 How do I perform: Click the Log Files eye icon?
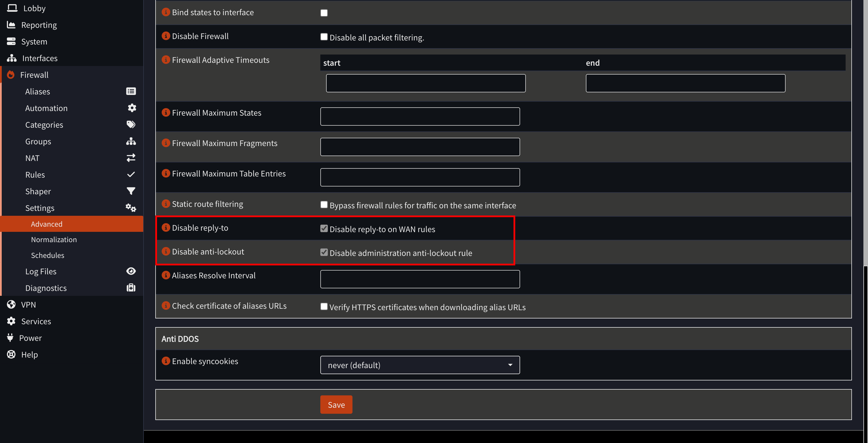[x=131, y=271]
